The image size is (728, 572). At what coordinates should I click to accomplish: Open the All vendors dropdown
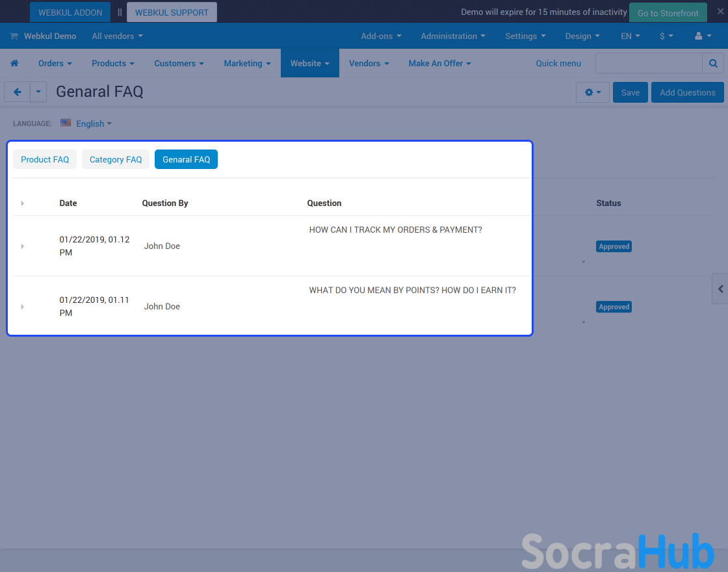pyautogui.click(x=117, y=36)
